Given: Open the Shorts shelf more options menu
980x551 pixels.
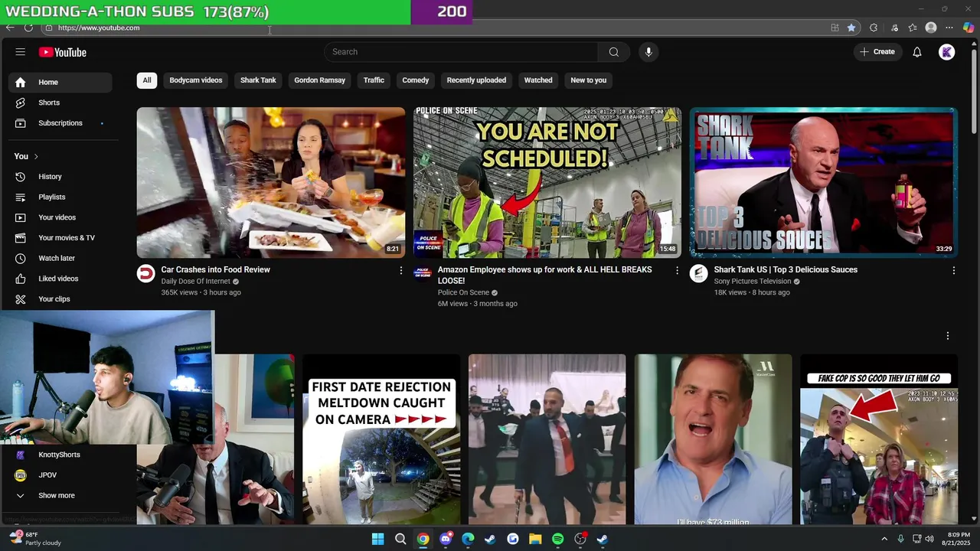Looking at the screenshot, I should pos(947,336).
